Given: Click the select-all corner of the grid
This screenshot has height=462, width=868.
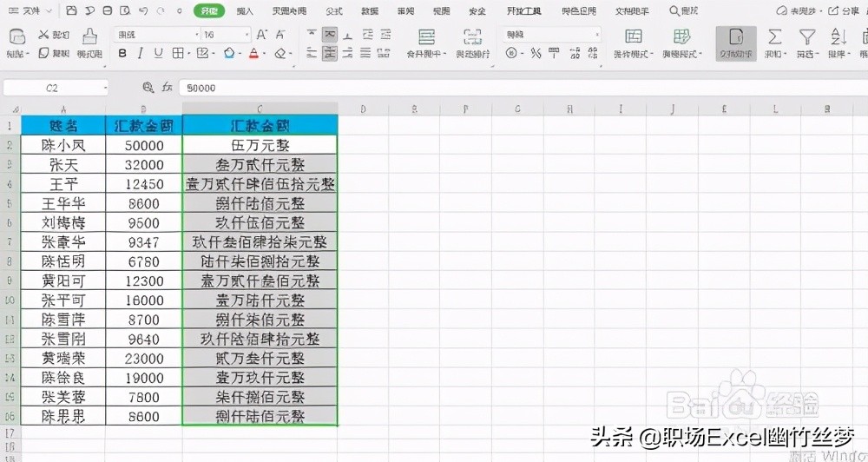Looking at the screenshot, I should click(10, 109).
